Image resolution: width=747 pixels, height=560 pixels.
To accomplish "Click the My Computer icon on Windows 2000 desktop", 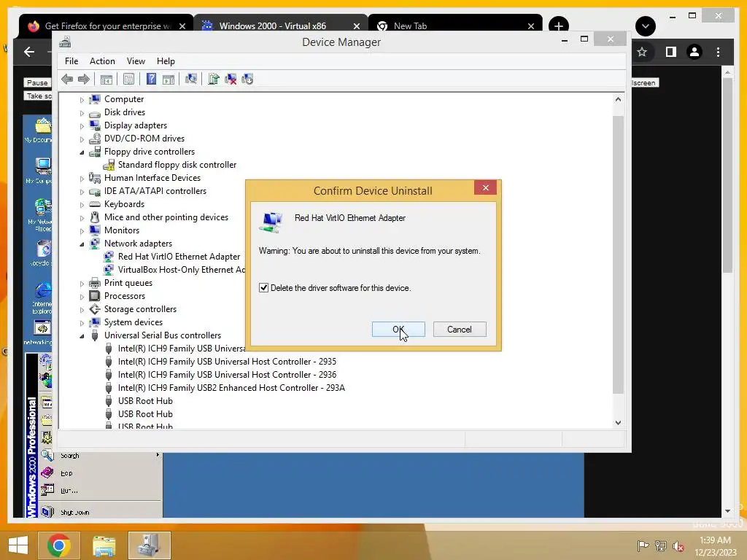I will click(43, 166).
